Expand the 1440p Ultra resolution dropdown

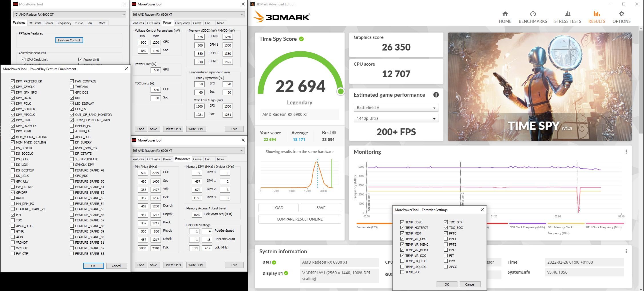click(396, 118)
